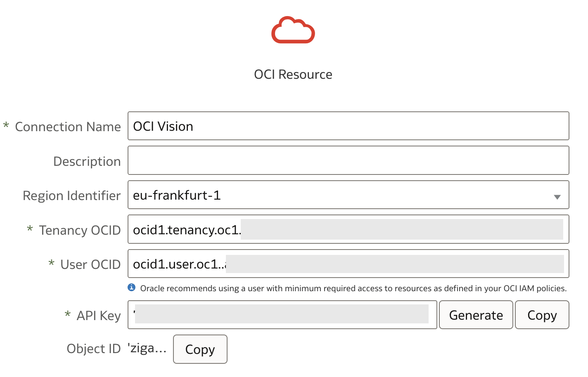Click the User OCID input field

tap(349, 264)
